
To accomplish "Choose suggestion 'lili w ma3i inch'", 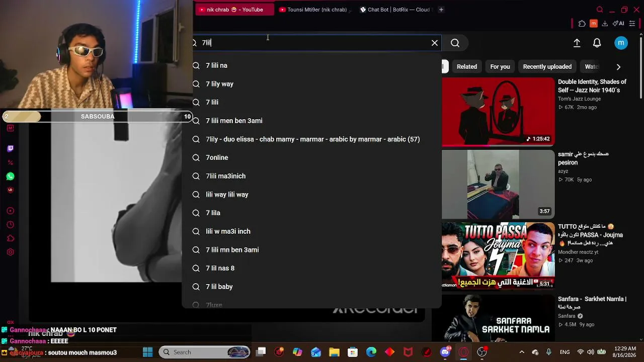I will 311,231.
